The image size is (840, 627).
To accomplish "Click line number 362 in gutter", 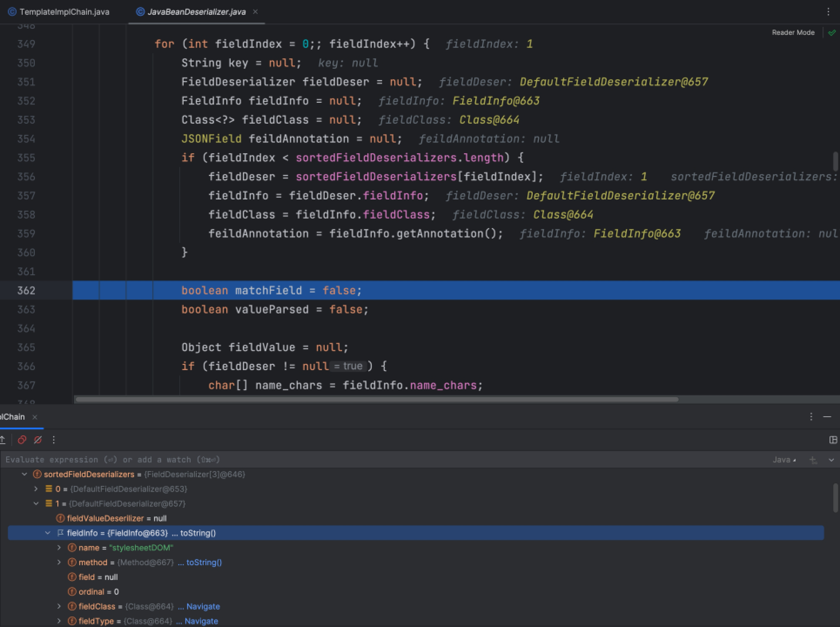I will coord(26,290).
